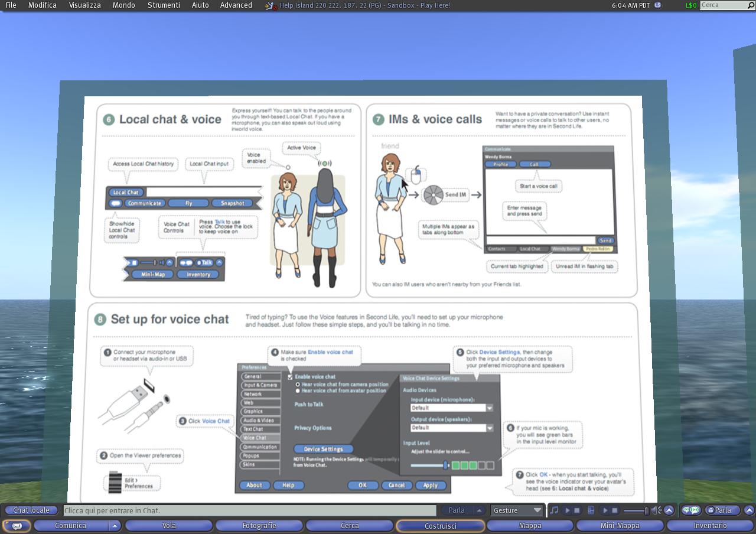Mute audio with the speaker icon
This screenshot has width=756, height=534.
656,510
